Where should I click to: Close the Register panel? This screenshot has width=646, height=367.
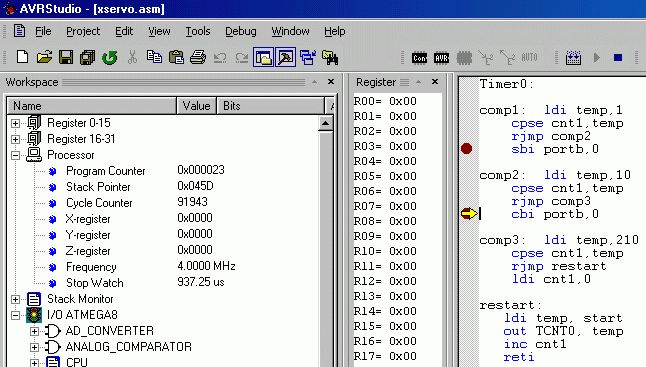pos(435,82)
